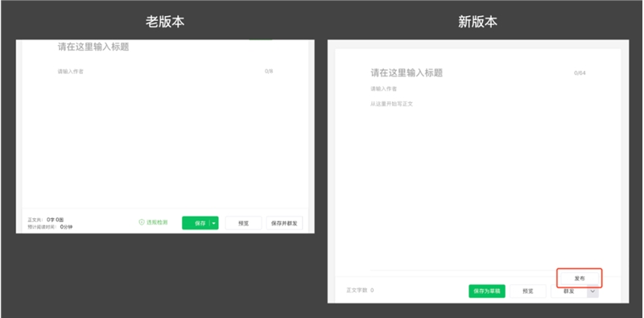The image size is (644, 318).
Task: Open 预览 in the old version editor
Action: [243, 223]
